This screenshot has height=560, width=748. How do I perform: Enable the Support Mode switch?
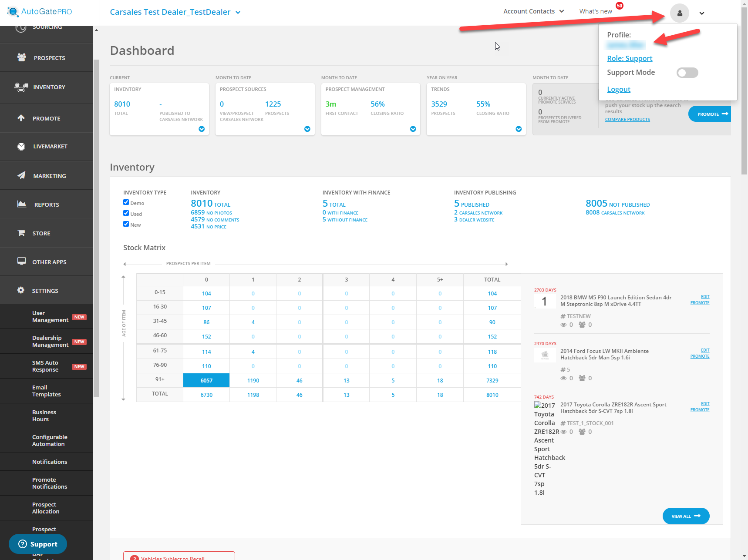687,73
